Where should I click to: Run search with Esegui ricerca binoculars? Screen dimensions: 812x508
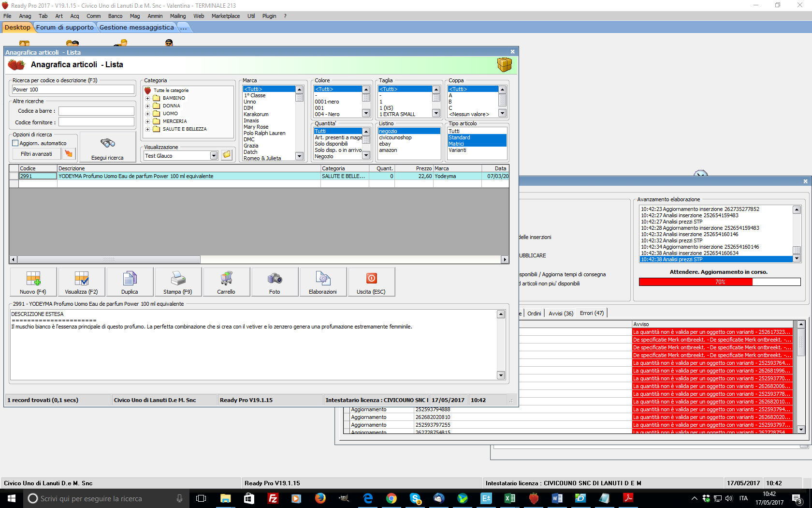point(107,147)
